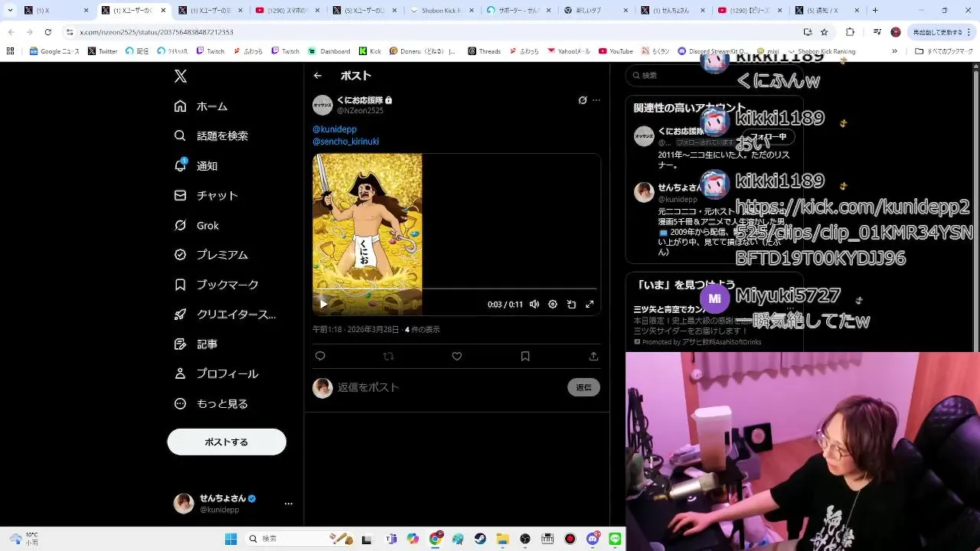980x551 pixels.
Task: Expand the bookmarks bar overflow chevron
Action: pos(894,51)
